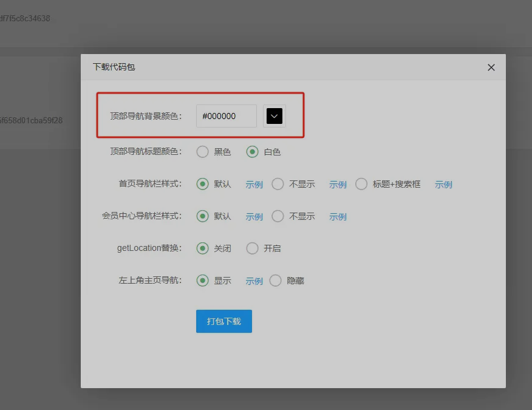Choose 默认 for 首页导航栏样式

point(203,184)
